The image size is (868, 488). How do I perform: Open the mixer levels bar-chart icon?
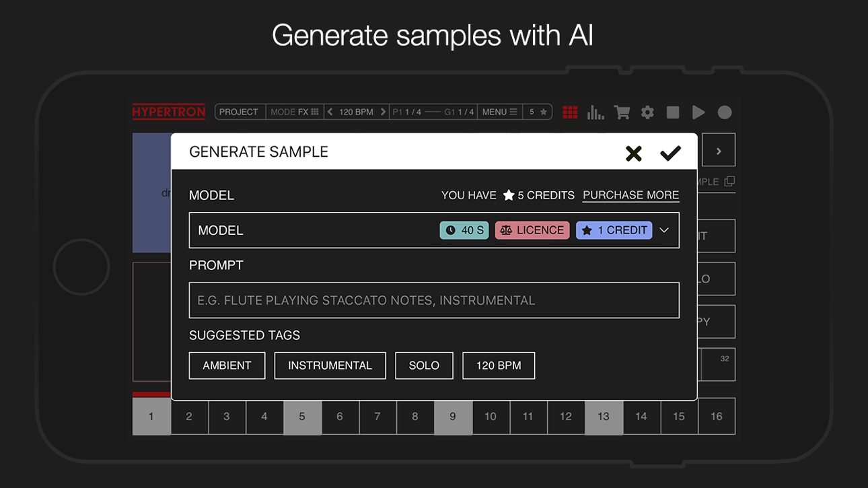(x=595, y=112)
